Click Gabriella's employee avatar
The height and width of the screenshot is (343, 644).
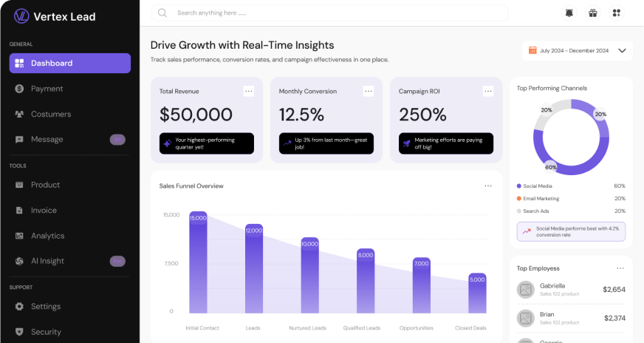525,290
